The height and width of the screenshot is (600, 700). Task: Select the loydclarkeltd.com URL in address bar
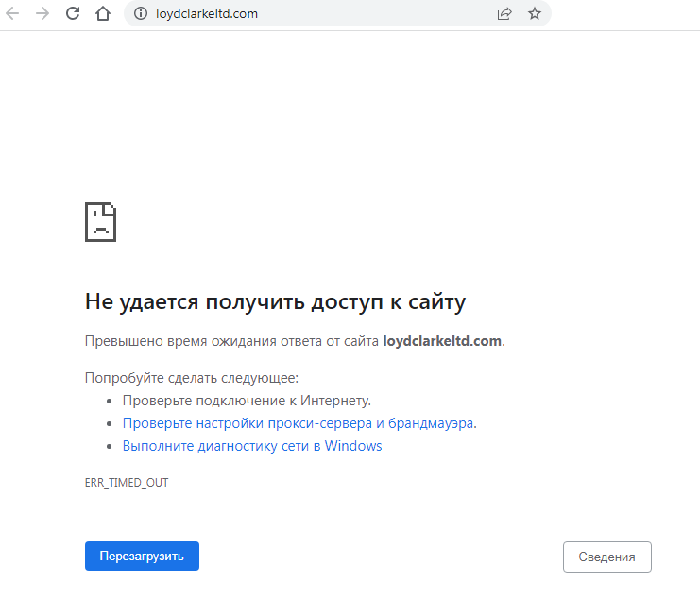(x=206, y=14)
